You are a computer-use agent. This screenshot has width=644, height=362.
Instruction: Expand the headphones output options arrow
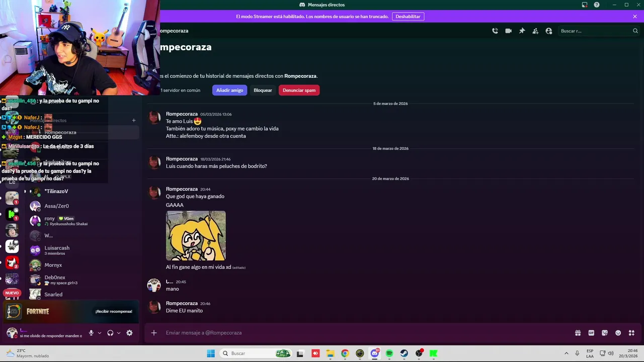(119, 333)
